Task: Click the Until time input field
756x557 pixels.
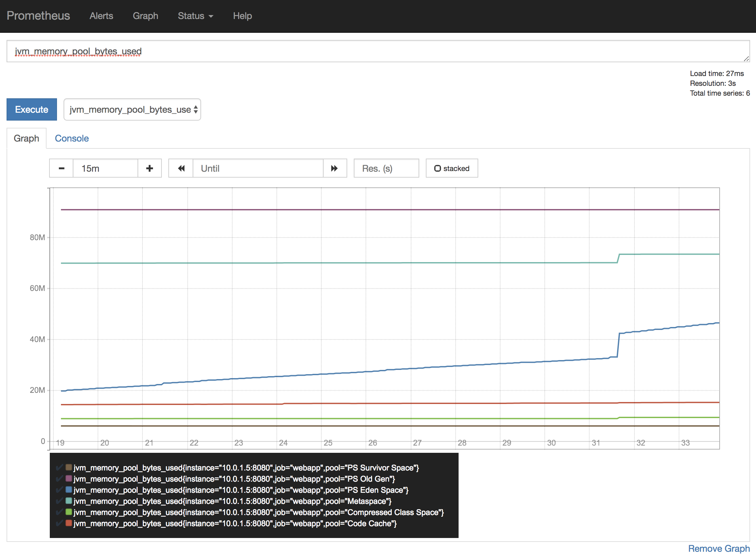Action: point(258,168)
